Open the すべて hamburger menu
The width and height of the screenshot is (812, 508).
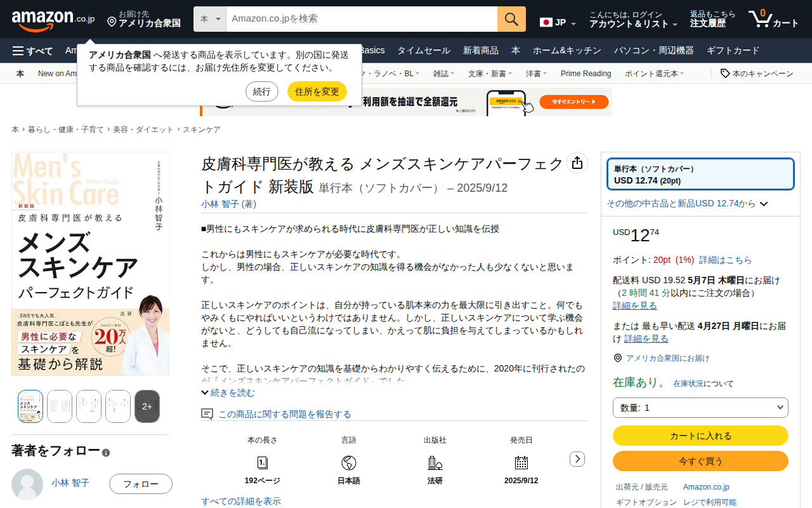(32, 51)
